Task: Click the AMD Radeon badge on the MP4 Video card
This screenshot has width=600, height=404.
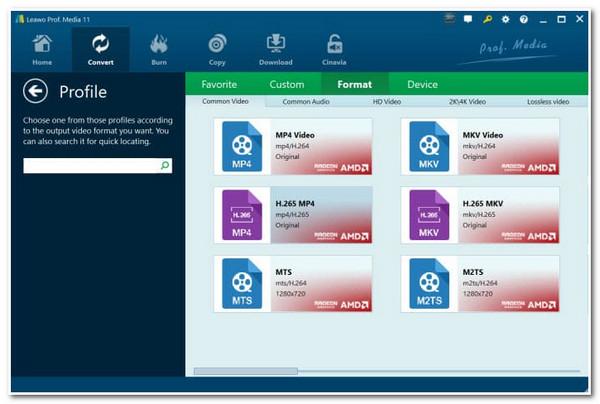Action: (341, 168)
